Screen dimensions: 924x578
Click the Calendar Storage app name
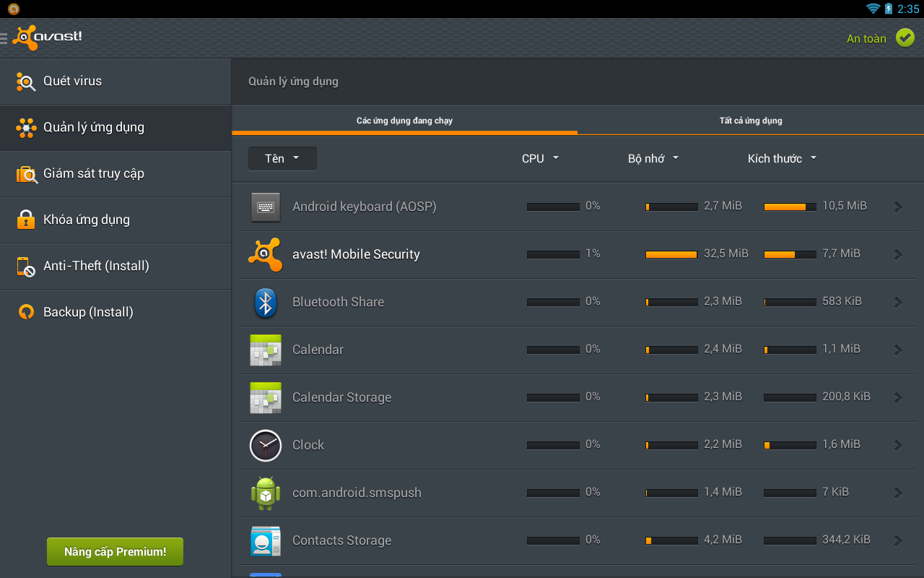[341, 397]
